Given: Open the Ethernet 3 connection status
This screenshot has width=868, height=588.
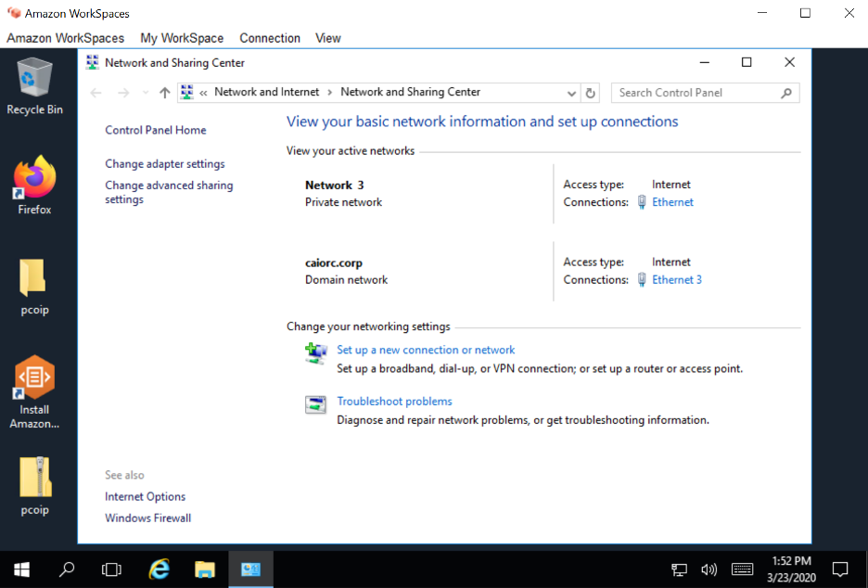Looking at the screenshot, I should 676,279.
